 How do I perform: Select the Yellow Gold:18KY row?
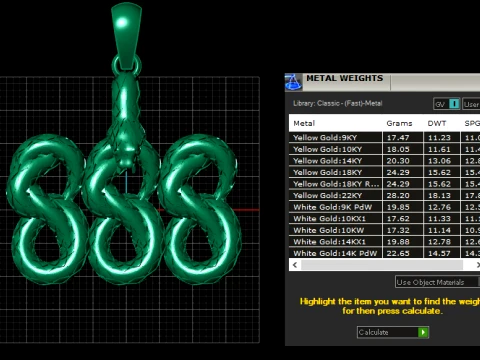coord(384,172)
